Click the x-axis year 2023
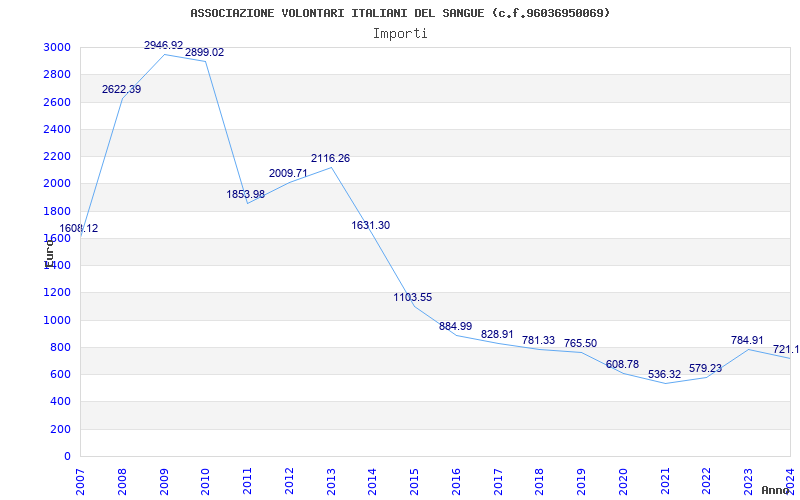Image resolution: width=800 pixels, height=500 pixels. pyautogui.click(x=748, y=481)
